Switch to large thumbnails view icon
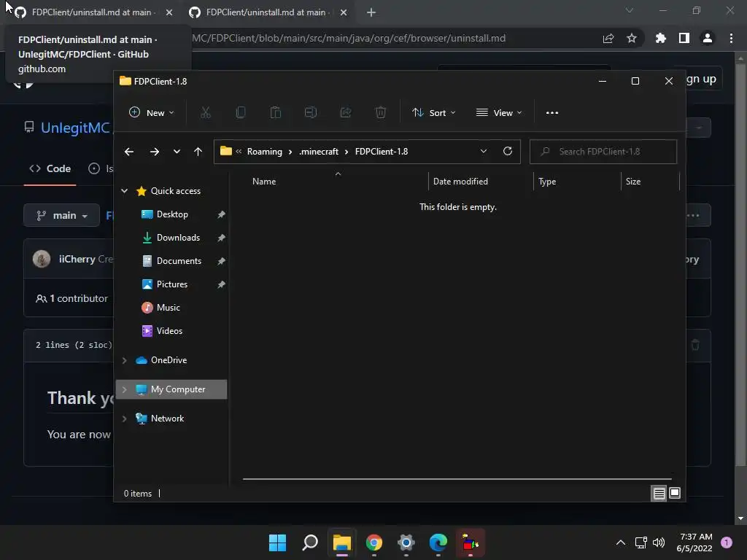This screenshot has width=747, height=560. click(x=675, y=494)
